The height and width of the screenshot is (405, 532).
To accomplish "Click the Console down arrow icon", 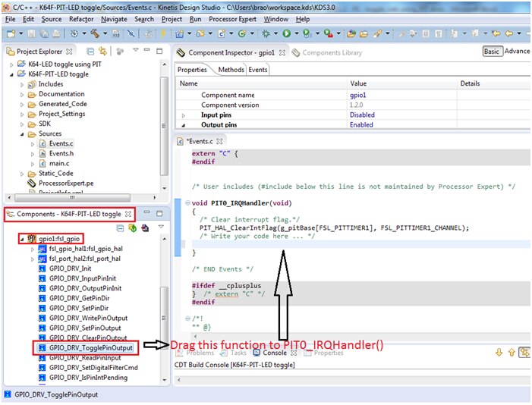I will coord(499,353).
